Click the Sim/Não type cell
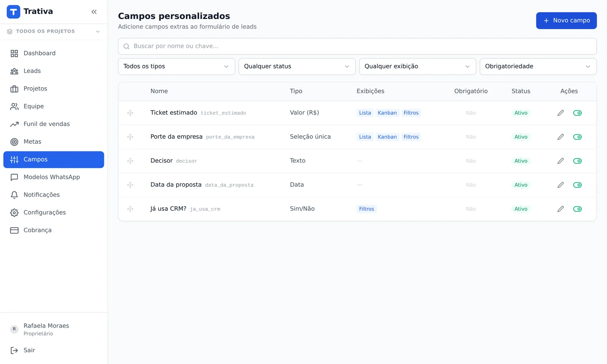This screenshot has width=607, height=364. (302, 209)
